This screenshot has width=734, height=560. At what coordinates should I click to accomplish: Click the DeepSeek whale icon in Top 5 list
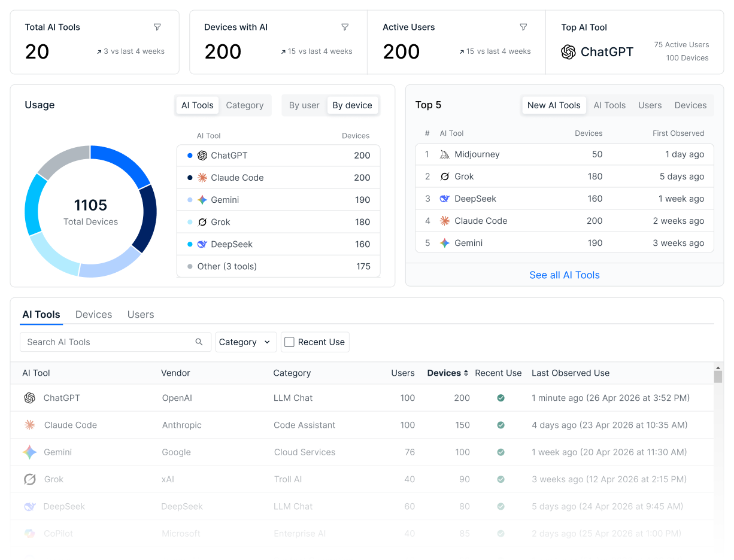click(x=445, y=199)
